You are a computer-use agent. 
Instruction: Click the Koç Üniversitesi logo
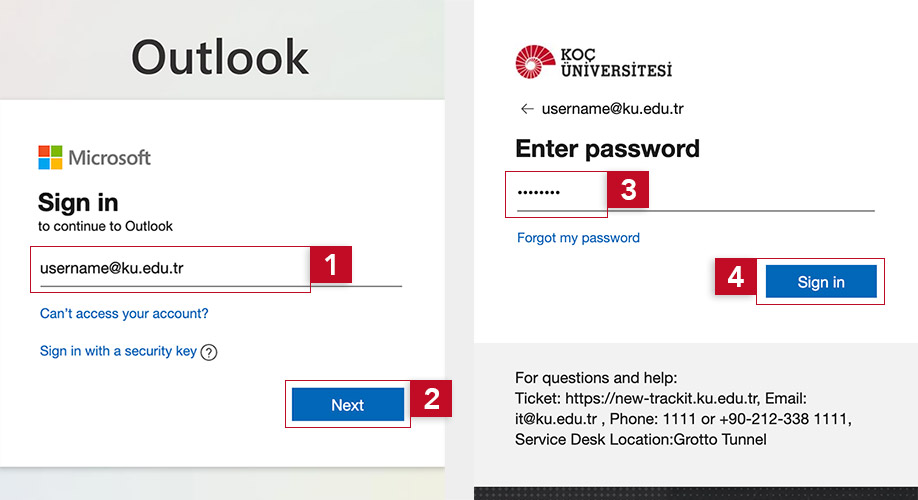click(593, 62)
